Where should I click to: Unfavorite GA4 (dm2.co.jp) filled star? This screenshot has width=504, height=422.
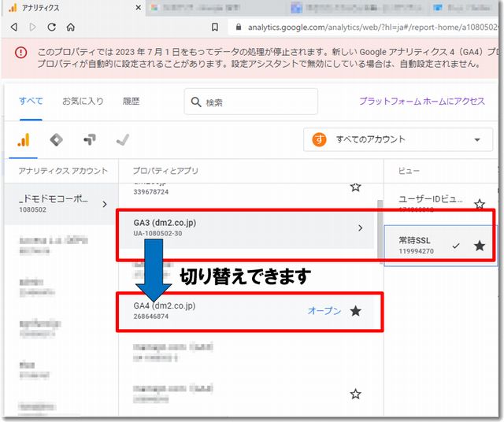point(355,311)
